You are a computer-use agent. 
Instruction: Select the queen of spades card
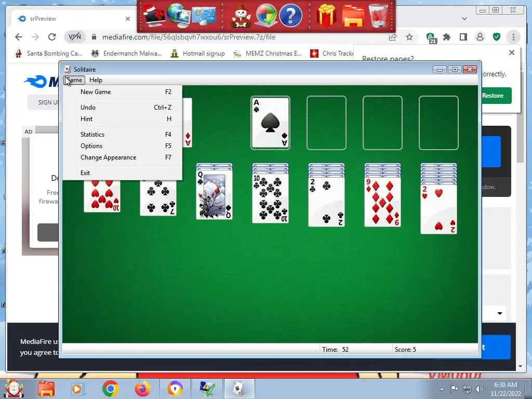214,194
